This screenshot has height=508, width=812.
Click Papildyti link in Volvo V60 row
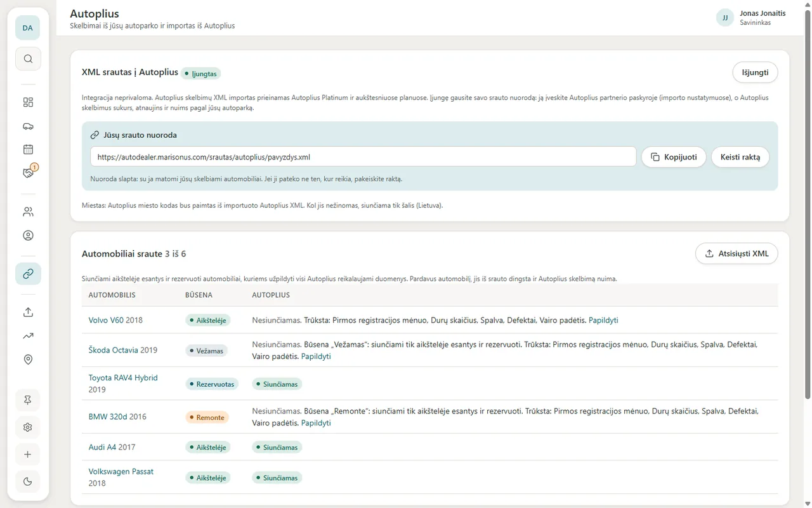(603, 320)
